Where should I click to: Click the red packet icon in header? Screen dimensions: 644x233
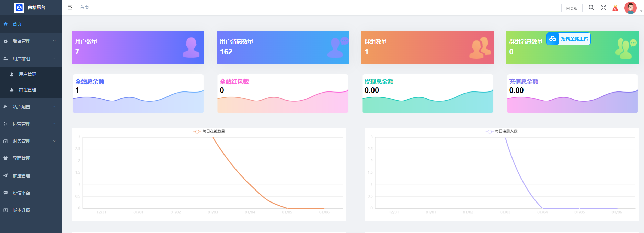[x=615, y=8]
